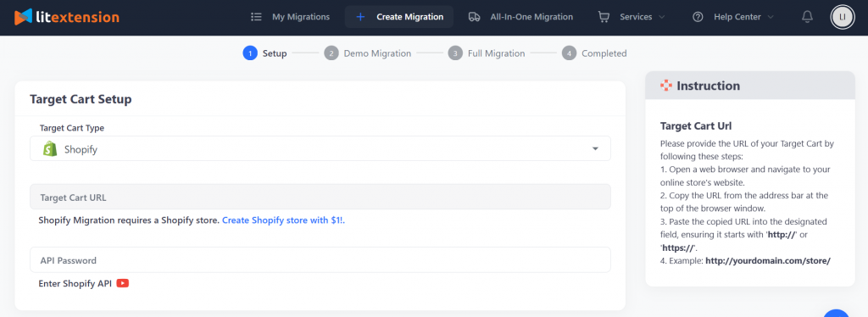Click the Enter Shopify API text

tap(75, 283)
